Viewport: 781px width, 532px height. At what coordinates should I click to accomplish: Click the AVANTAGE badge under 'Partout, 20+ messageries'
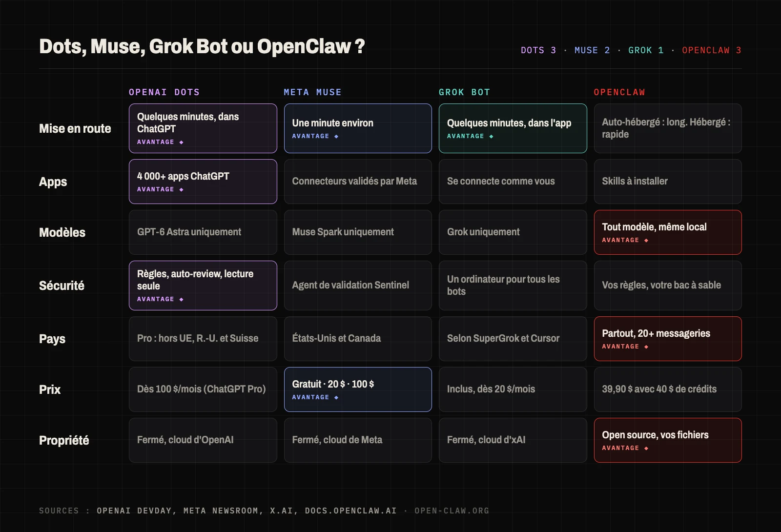(625, 347)
